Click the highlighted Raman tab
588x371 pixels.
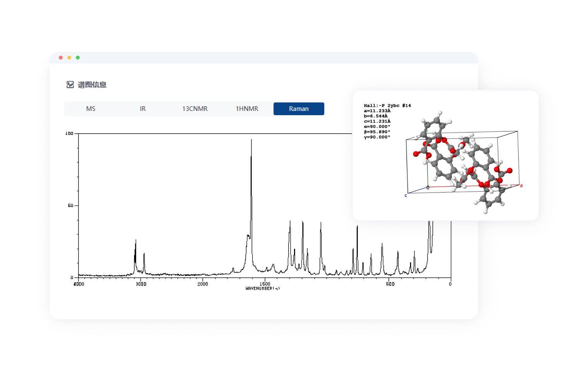pos(299,109)
